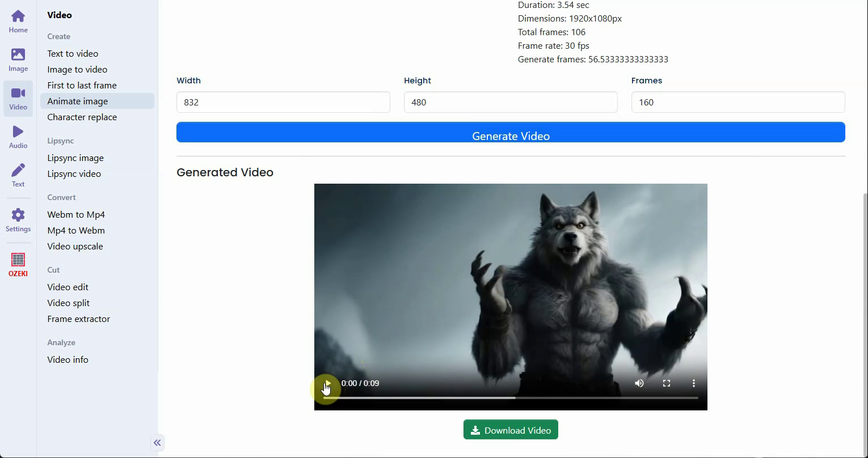
Task: Click the Width input field
Action: click(x=283, y=102)
